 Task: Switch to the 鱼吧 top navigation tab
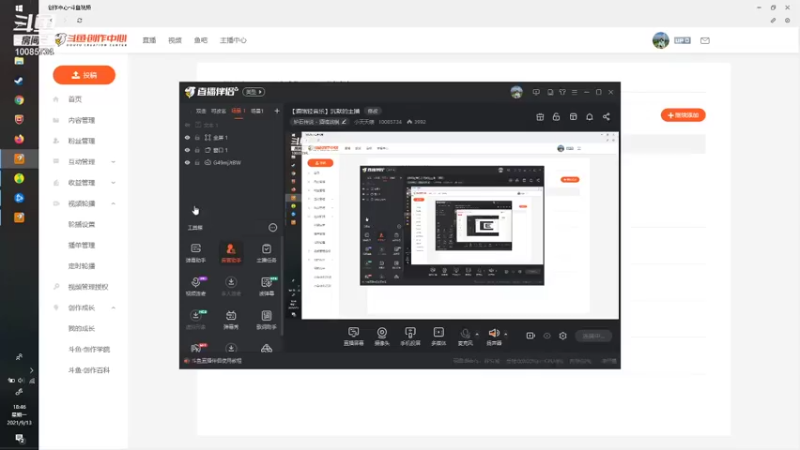pos(201,40)
